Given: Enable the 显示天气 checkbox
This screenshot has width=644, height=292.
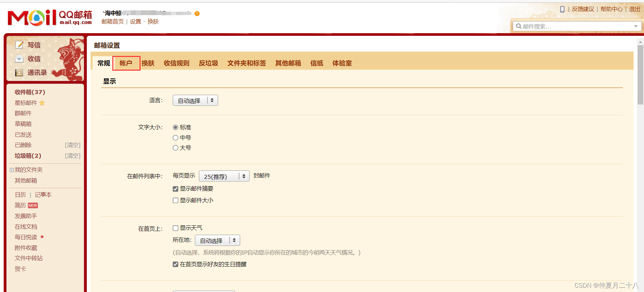Looking at the screenshot, I should coord(175,228).
